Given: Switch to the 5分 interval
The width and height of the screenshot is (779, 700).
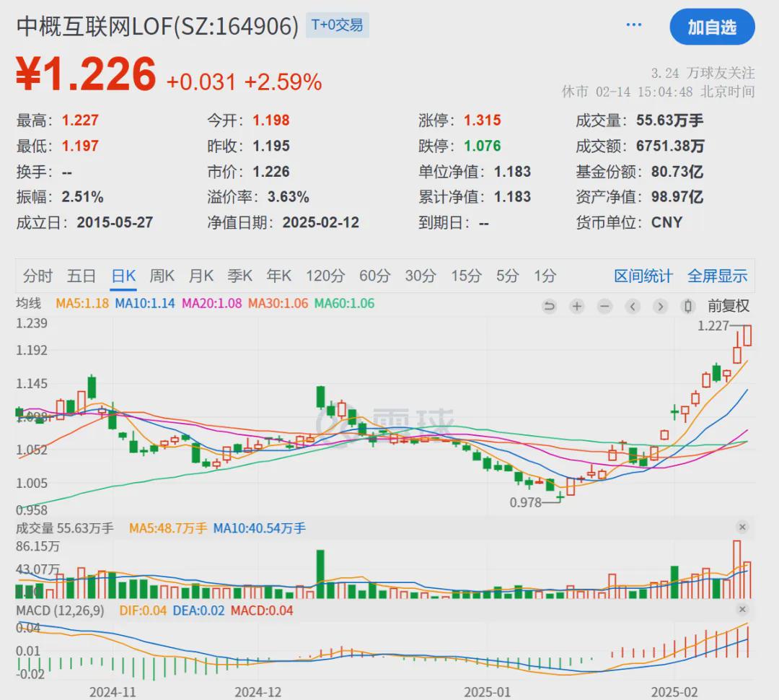Looking at the screenshot, I should (x=507, y=276).
